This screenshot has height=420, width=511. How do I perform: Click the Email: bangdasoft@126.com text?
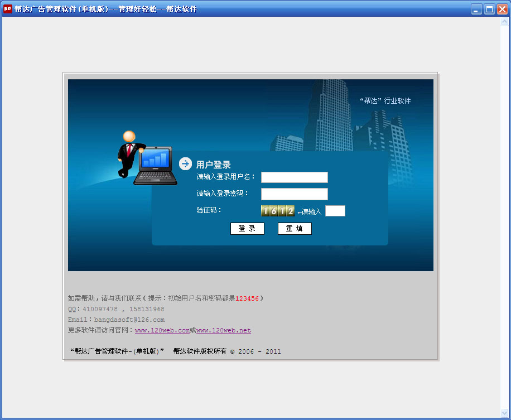coord(117,320)
